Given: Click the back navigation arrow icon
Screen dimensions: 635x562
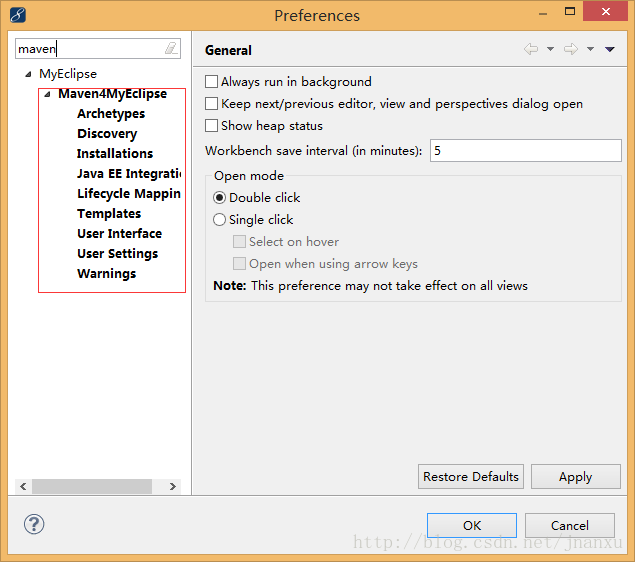Looking at the screenshot, I should coord(531,49).
